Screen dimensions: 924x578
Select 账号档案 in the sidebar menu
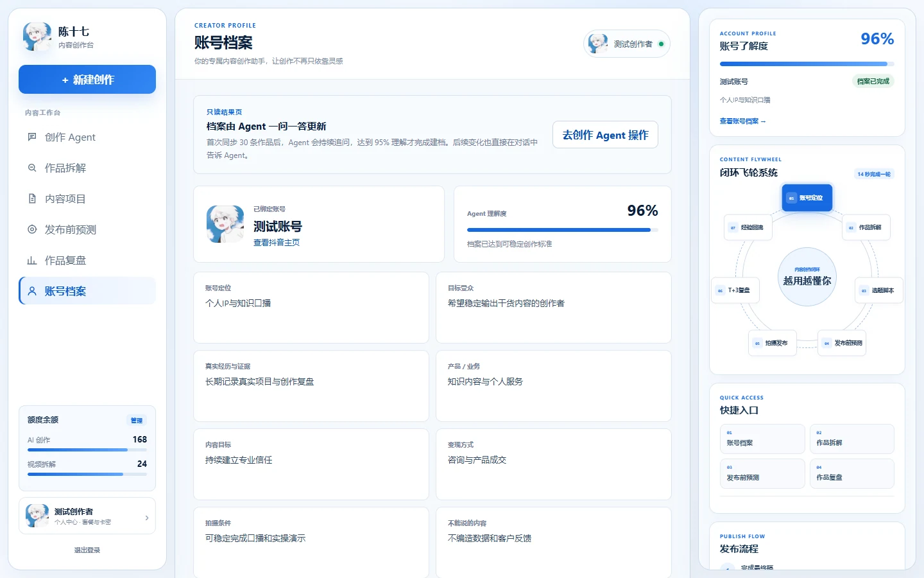87,291
